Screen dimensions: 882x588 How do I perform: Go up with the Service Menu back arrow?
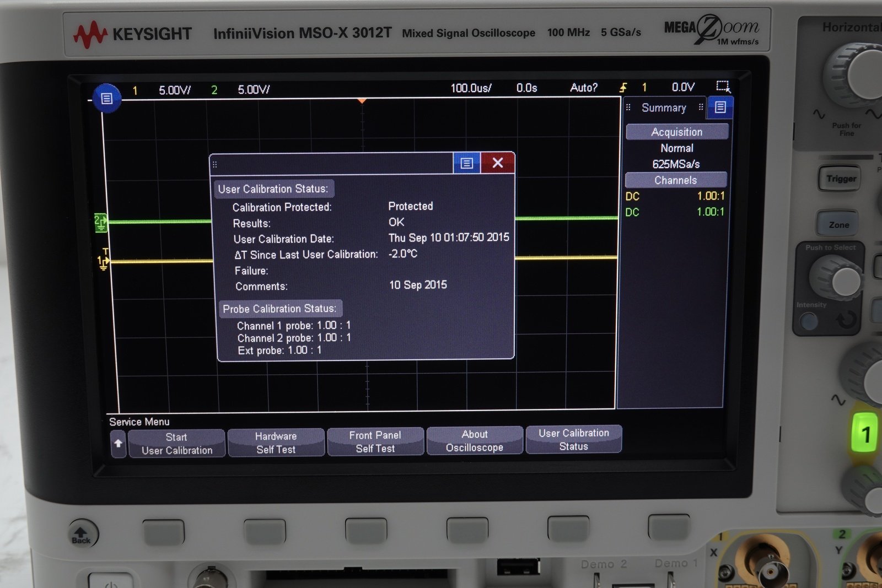tap(118, 444)
